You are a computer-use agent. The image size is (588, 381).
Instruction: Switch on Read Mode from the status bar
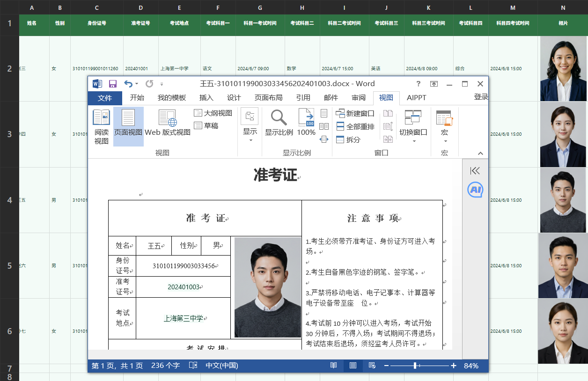[333, 366]
